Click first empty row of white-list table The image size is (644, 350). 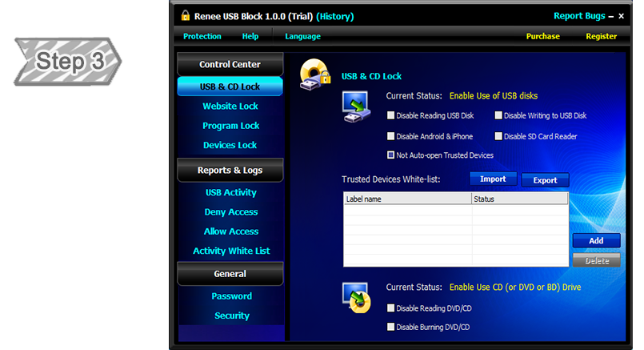(456, 210)
